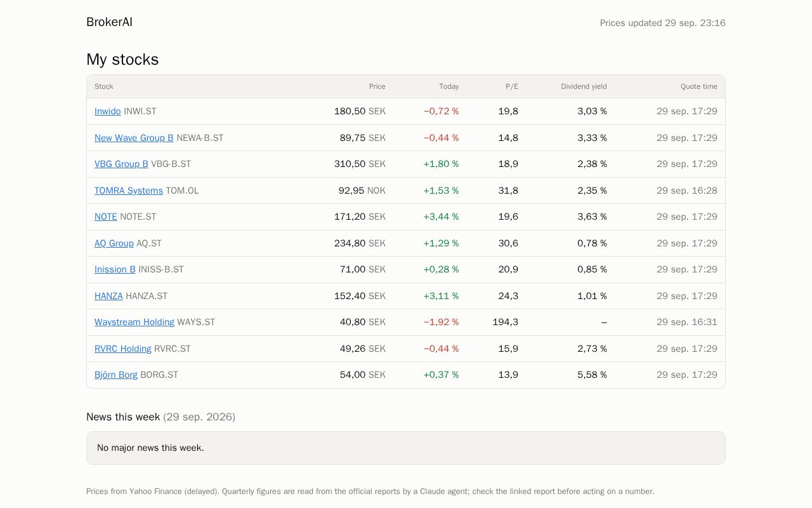This screenshot has width=812, height=508.
Task: Click the Today column header
Action: (x=449, y=86)
